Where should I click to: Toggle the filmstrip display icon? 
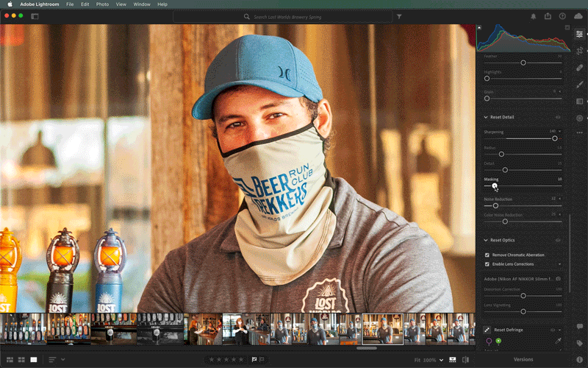coord(453,360)
